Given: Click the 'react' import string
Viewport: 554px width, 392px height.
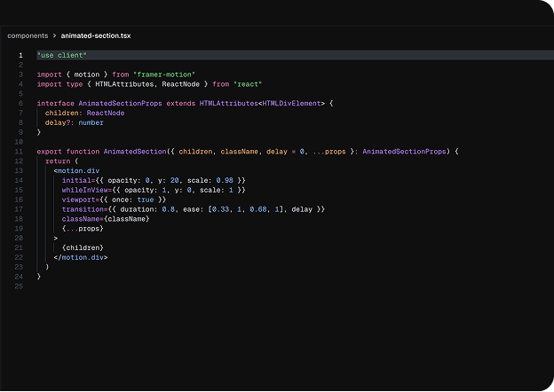Looking at the screenshot, I should 249,84.
